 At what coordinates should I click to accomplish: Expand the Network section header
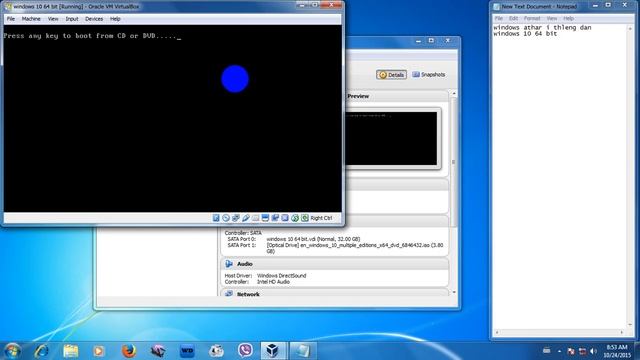[335, 293]
